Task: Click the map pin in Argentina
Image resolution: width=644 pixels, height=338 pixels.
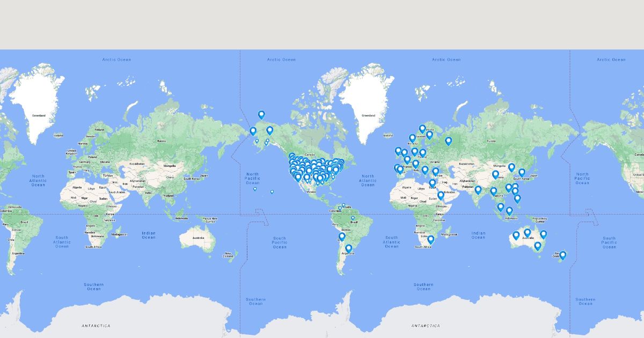Action: pos(349,248)
